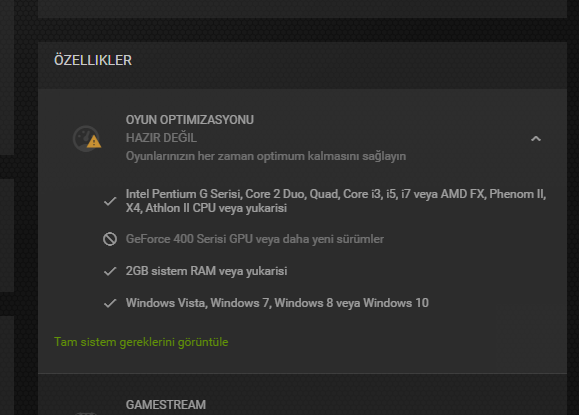Viewport: 579px width, 415px height.
Task: Click the dark left sidebar strip
Action: pyautogui.click(x=7, y=207)
